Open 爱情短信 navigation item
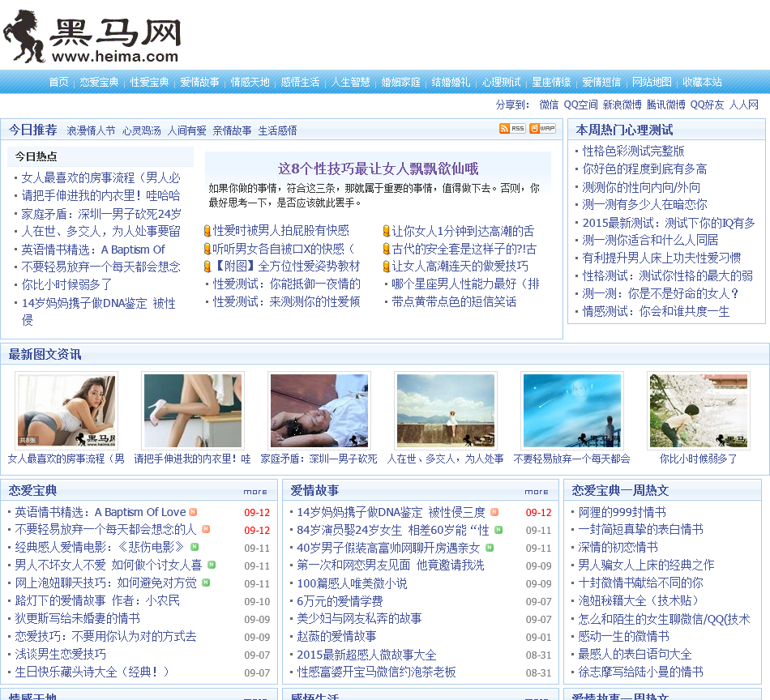770x700 pixels. point(601,82)
